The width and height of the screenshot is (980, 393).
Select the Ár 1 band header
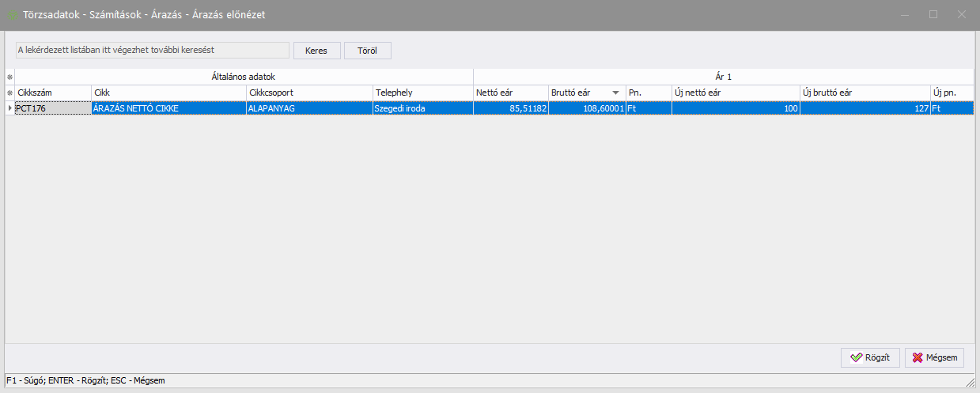723,77
